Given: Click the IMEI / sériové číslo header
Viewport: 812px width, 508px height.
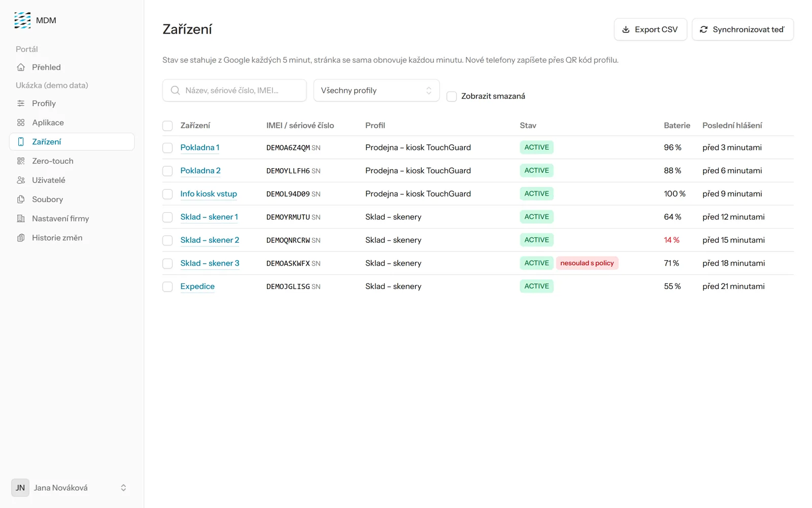Looking at the screenshot, I should (300, 125).
